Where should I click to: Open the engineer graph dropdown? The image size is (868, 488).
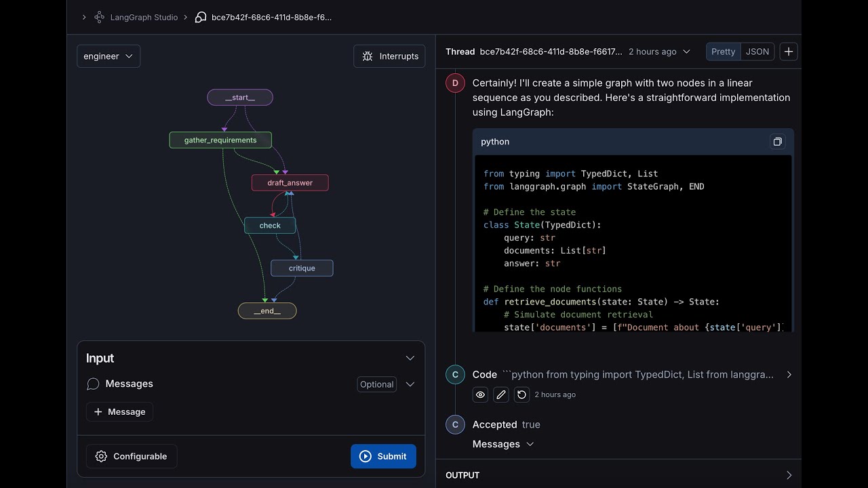pos(108,56)
